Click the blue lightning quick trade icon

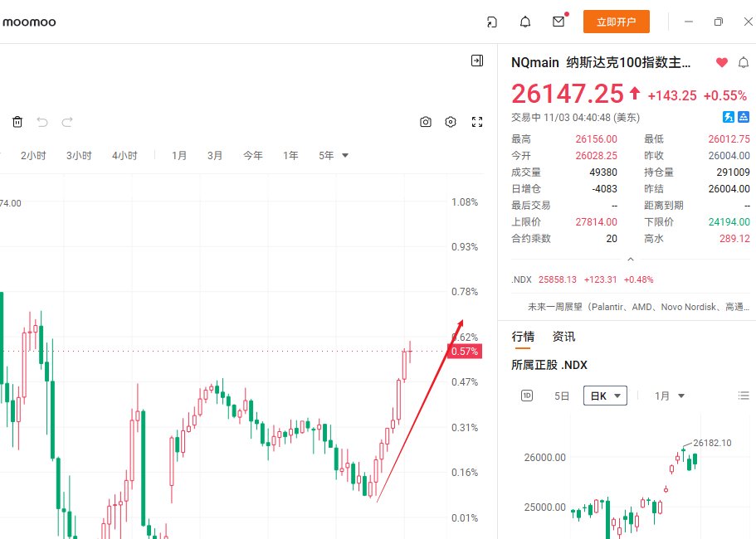click(728, 117)
